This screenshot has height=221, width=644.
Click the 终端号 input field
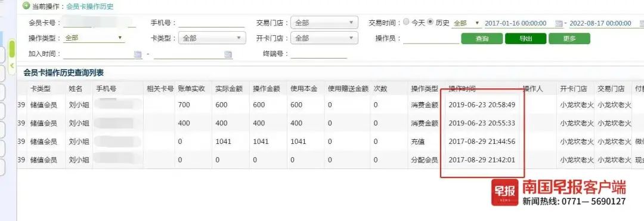(x=318, y=54)
